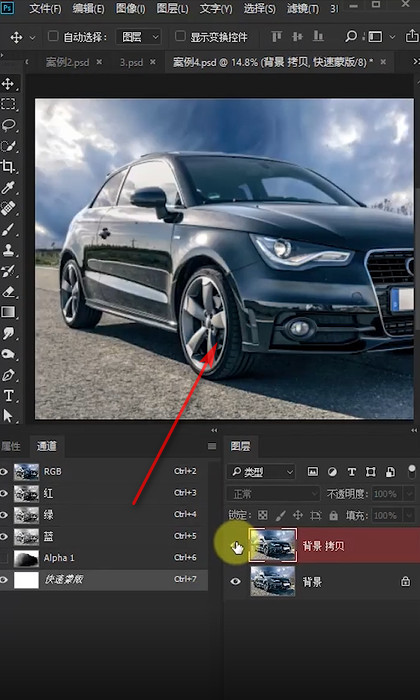The width and height of the screenshot is (420, 700).
Task: Enable the 自动选择 checkbox
Action: (53, 36)
